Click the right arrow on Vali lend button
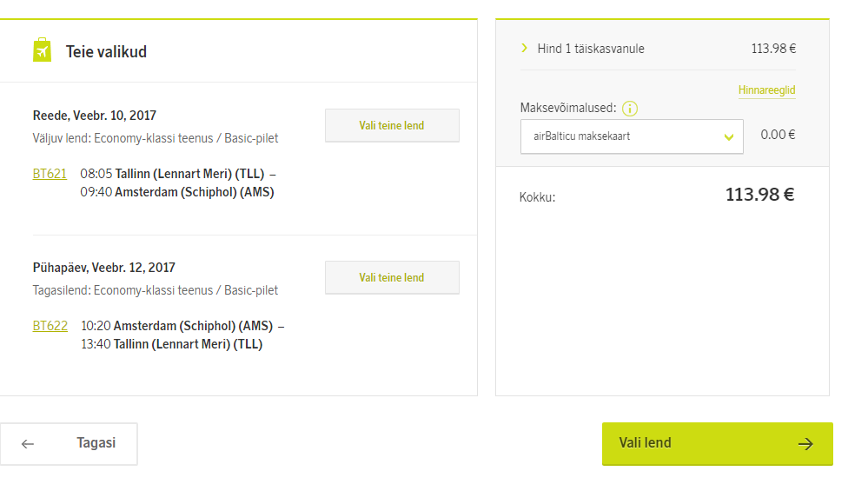This screenshot has width=868, height=491. pyautogui.click(x=805, y=443)
